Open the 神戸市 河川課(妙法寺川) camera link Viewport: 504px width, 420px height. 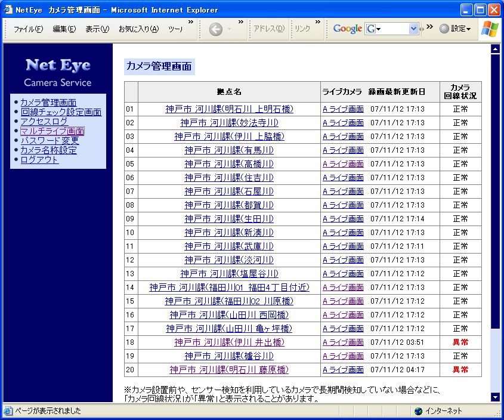[229, 123]
